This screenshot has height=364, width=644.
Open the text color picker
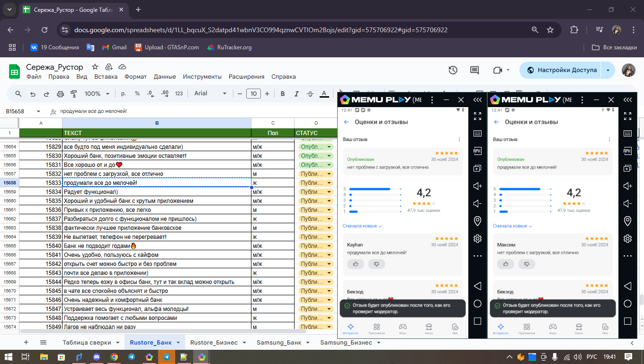point(324,93)
